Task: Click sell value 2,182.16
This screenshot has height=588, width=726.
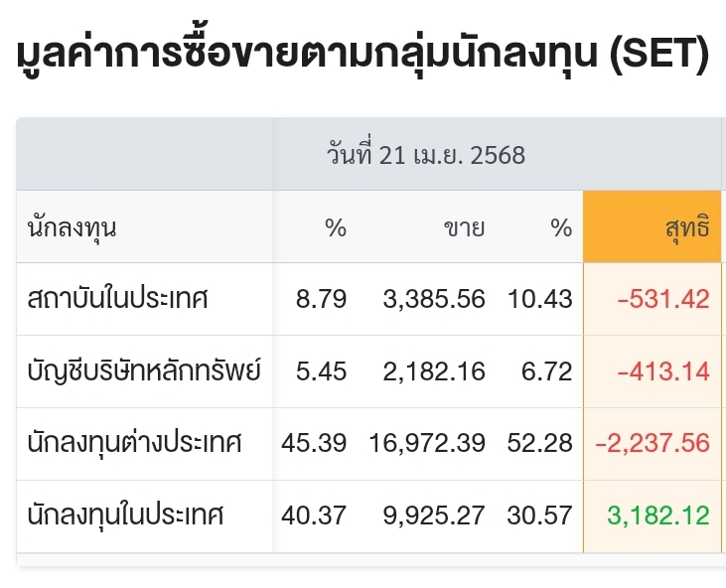Action: (x=434, y=371)
